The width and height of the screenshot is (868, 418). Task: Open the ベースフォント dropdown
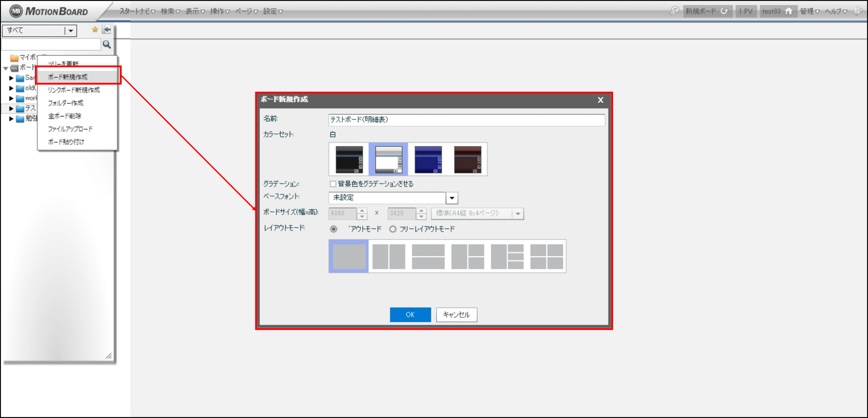452,198
